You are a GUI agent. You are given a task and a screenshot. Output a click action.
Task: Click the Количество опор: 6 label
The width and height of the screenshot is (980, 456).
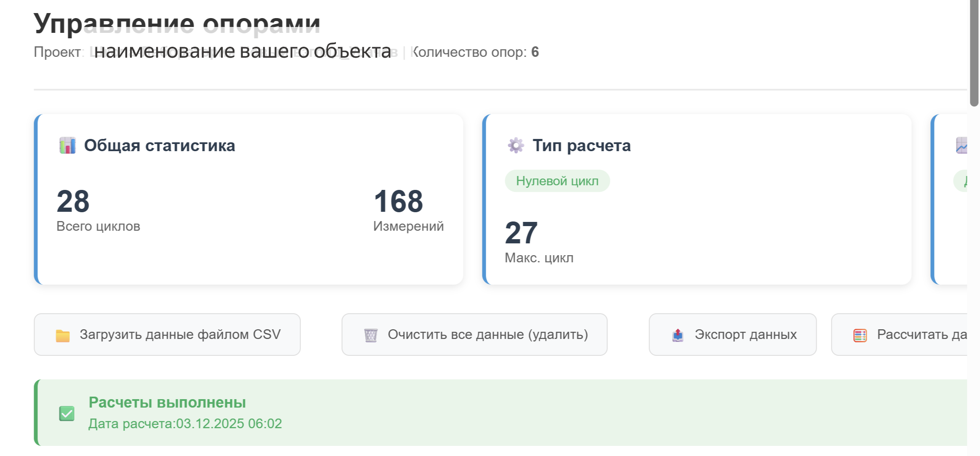coord(475,52)
